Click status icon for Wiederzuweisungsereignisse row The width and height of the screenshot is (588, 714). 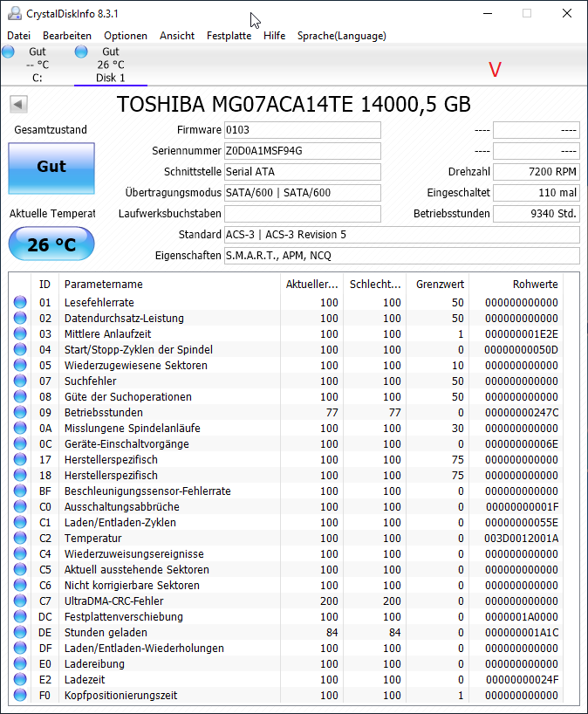pos(20,553)
